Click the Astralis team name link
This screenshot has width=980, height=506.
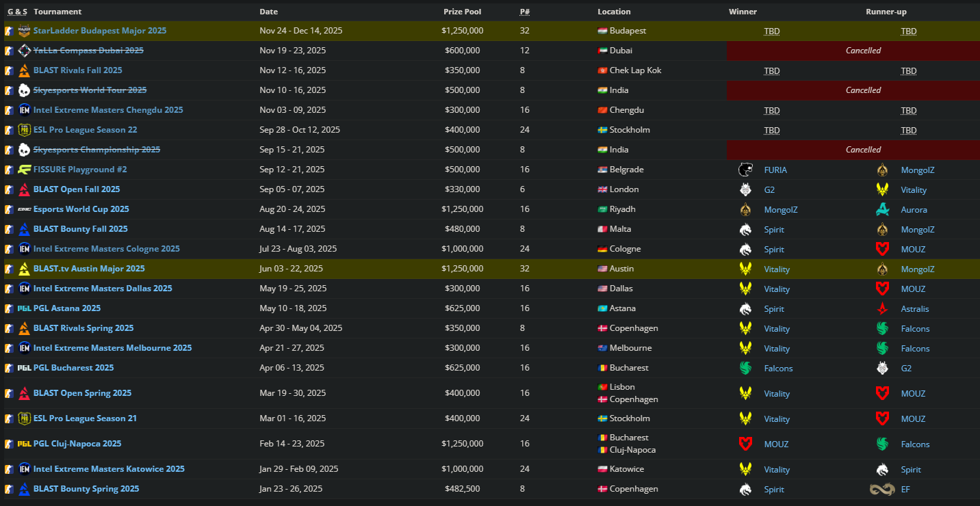[x=914, y=309]
